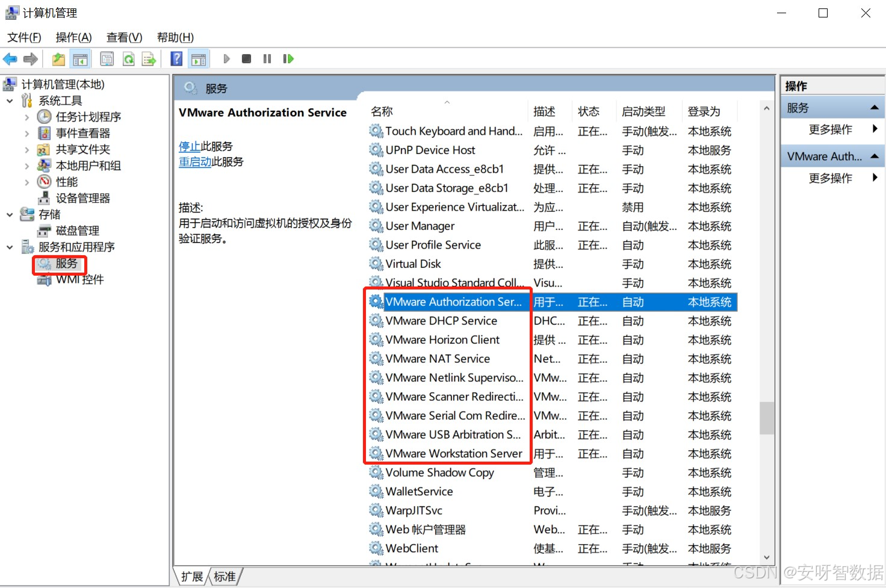
Task: Sort by the 描述 column header
Action: tap(550, 111)
